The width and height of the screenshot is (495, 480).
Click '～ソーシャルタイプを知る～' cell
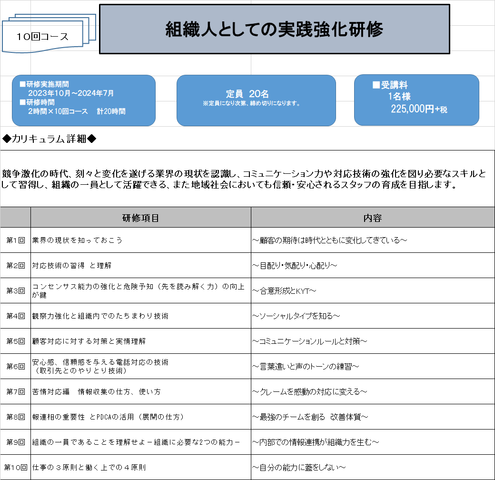pos(373,316)
